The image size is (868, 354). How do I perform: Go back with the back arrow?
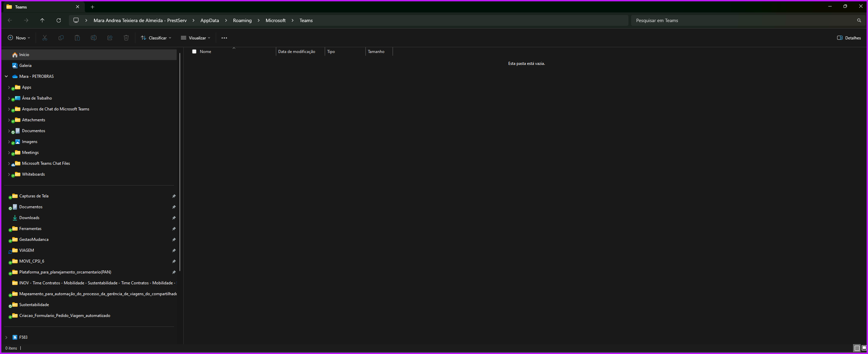(10, 20)
